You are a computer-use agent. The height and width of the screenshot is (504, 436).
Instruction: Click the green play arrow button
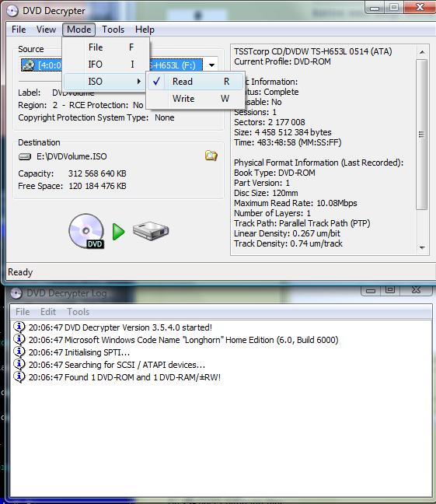click(x=119, y=232)
